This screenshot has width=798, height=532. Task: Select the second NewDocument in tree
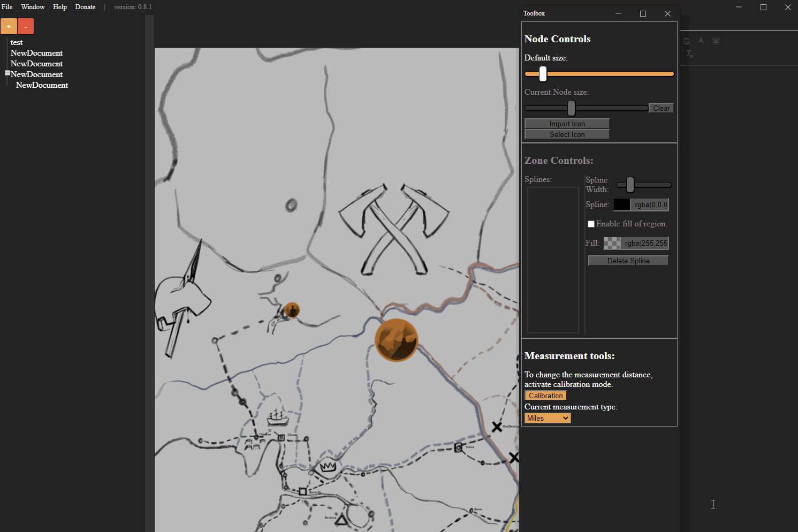[36, 64]
